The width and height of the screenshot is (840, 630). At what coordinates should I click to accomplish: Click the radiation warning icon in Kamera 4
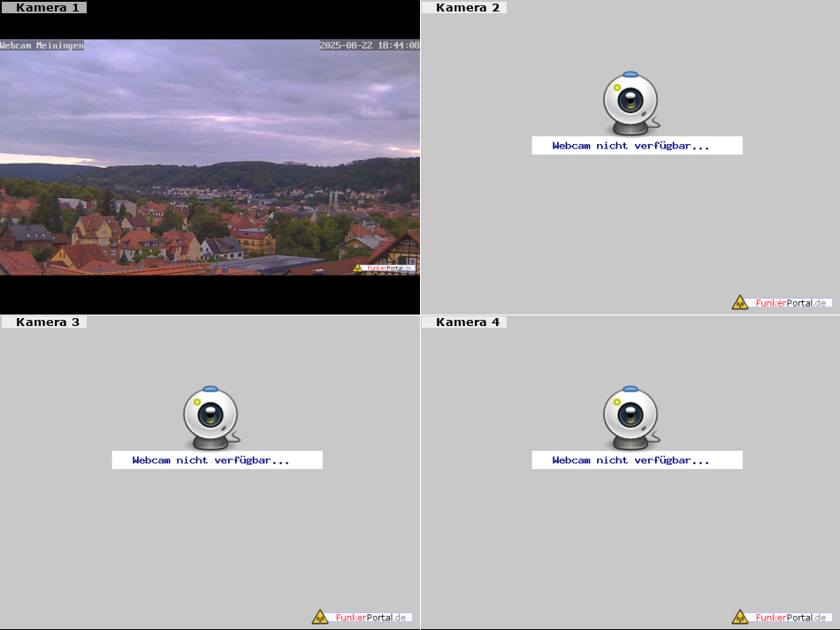(x=740, y=617)
